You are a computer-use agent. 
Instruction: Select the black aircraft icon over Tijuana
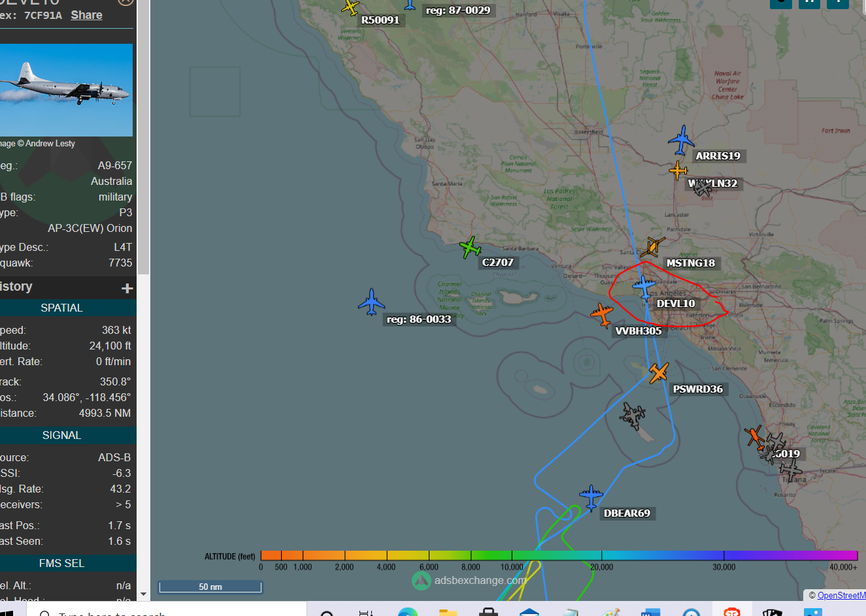point(791,470)
